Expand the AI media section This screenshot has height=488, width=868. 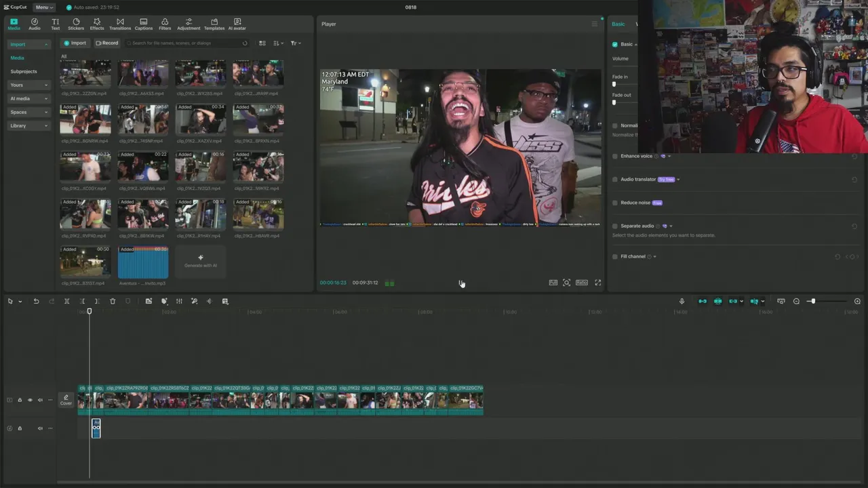coord(28,98)
